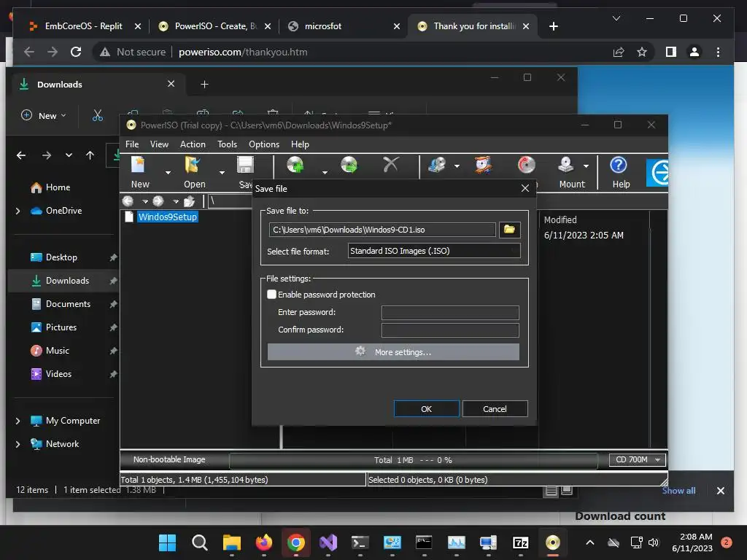Open 7-Zip from the taskbar
747x560 pixels.
[520, 542]
